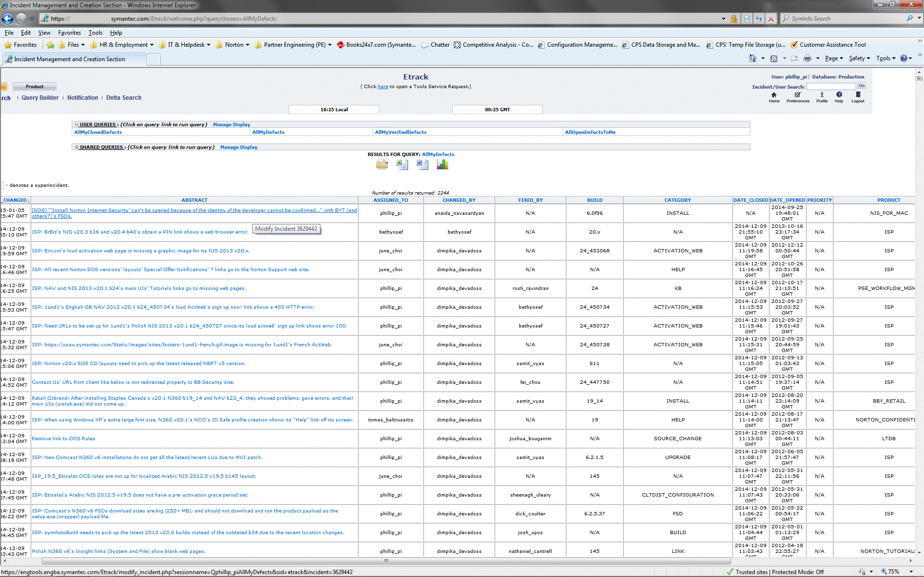Open the IE Safety dropdown menu
Viewport: 924px width, 577px height.
tap(859, 58)
